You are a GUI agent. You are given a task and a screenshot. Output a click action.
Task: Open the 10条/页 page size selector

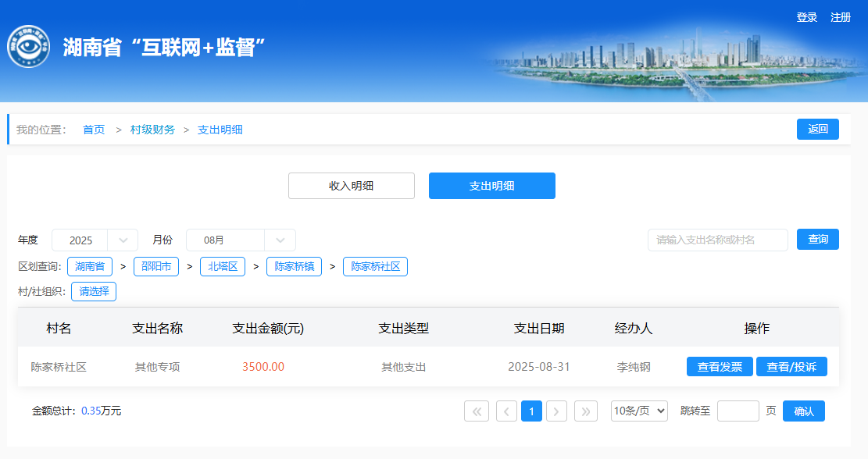tap(639, 411)
